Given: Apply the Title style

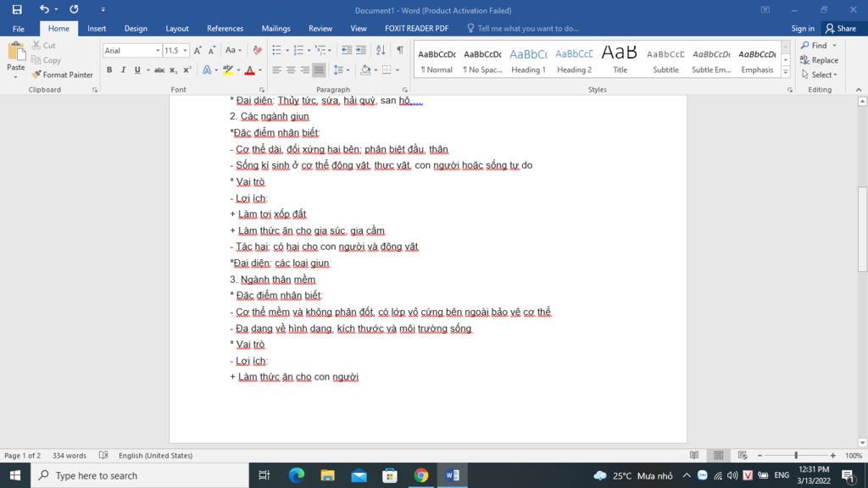Looking at the screenshot, I should pos(620,60).
